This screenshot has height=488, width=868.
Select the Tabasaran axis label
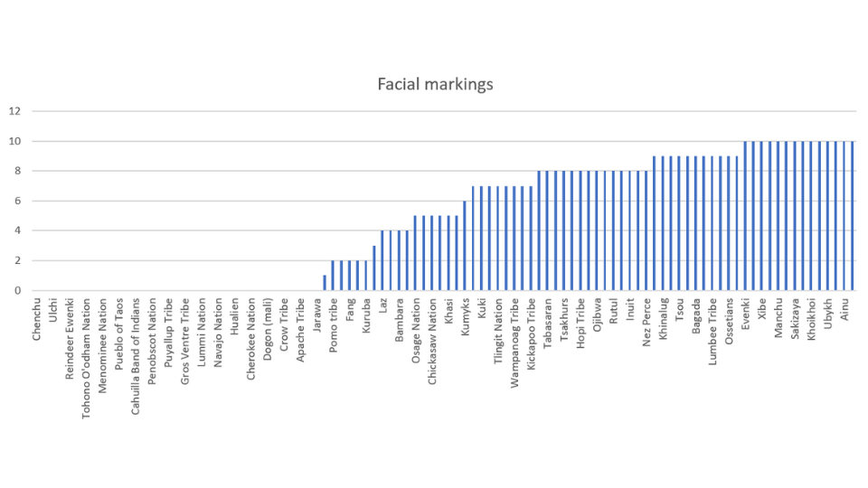[548, 324]
